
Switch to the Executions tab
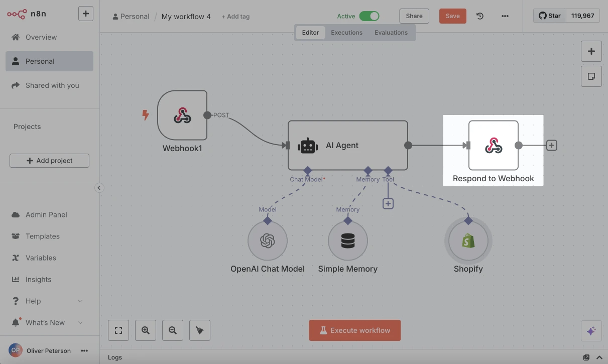pos(346,33)
